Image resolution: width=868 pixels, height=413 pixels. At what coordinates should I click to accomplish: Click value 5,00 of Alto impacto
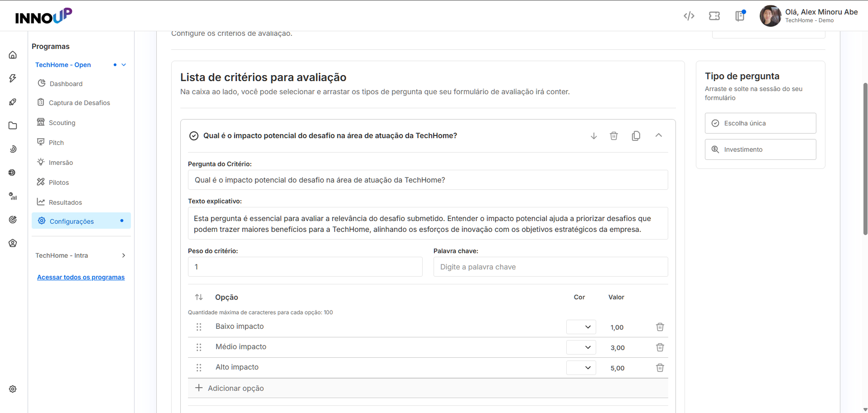(x=617, y=368)
